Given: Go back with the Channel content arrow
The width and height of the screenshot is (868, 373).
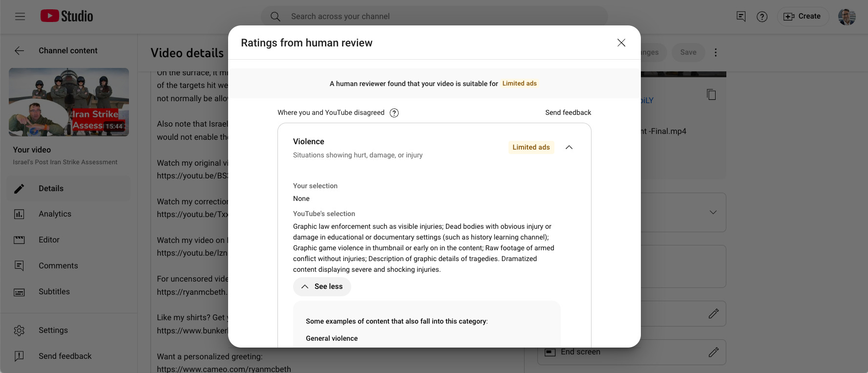Looking at the screenshot, I should coord(20,50).
